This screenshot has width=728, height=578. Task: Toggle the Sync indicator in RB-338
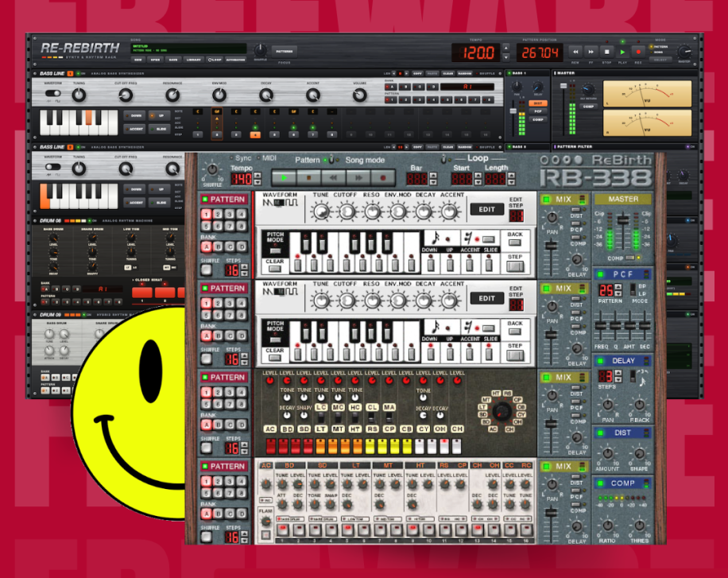click(232, 158)
